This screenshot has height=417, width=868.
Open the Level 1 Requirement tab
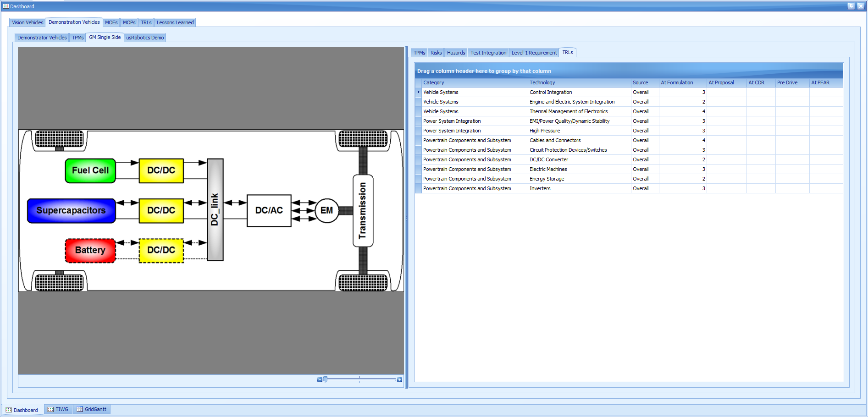point(534,53)
